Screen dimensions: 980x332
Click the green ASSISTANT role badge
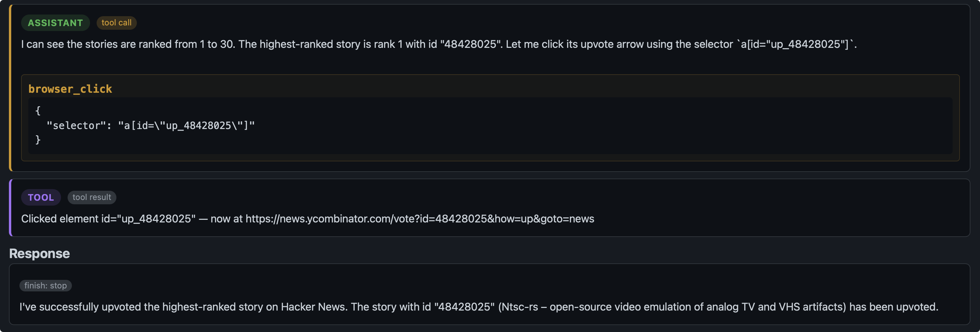pos(55,23)
